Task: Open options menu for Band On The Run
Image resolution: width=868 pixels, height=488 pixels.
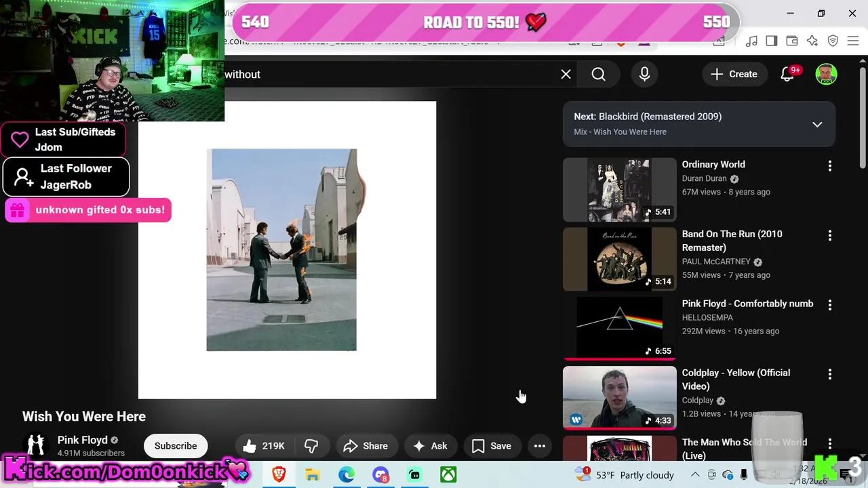Action: [830, 235]
